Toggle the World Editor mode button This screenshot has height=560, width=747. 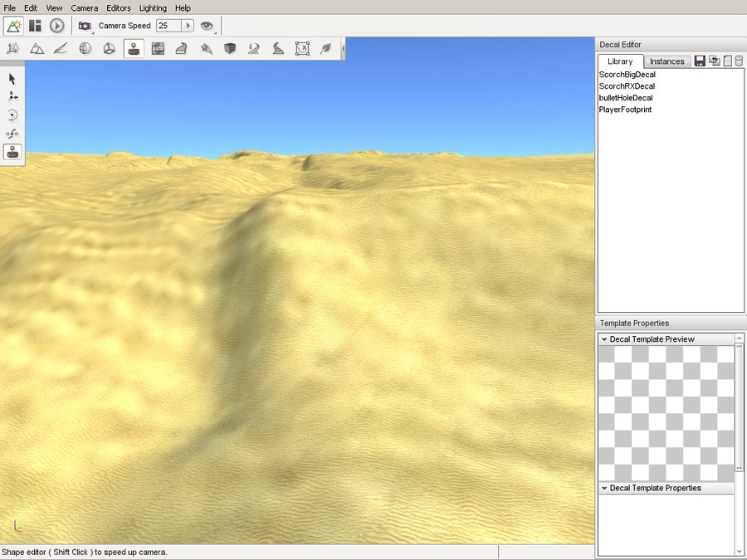point(13,26)
